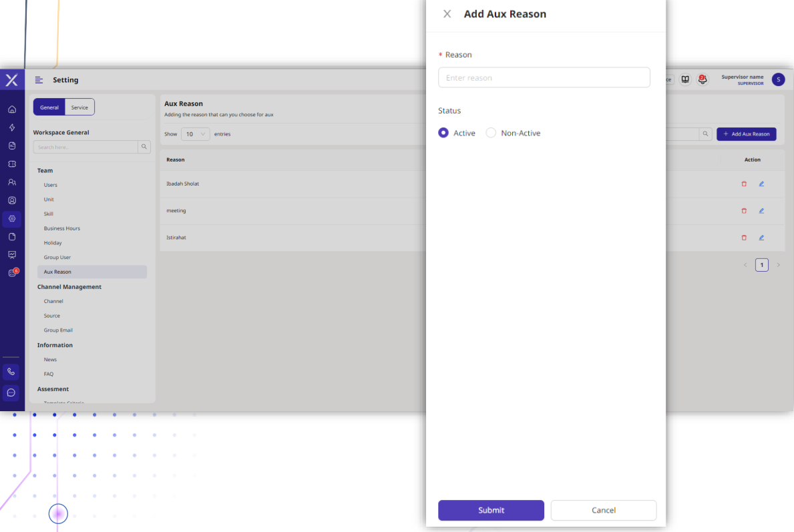
Task: Open the phone call icon in sidebar
Action: 11,372
